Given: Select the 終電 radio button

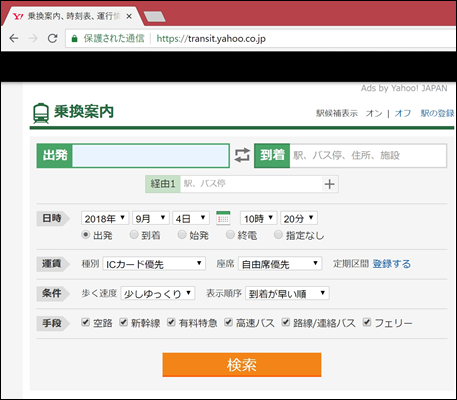Looking at the screenshot, I should [x=230, y=235].
